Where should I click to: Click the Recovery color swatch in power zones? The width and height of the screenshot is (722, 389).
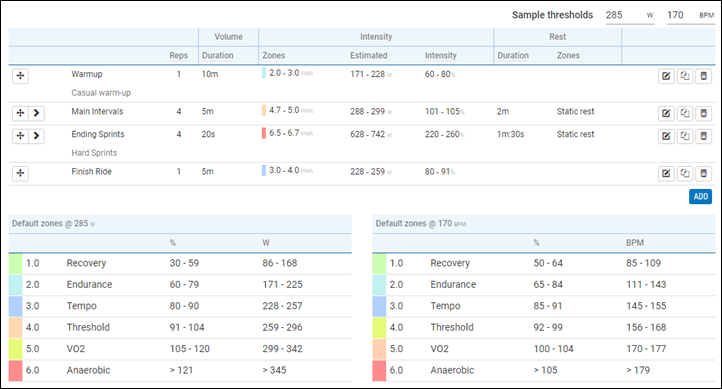click(15, 263)
